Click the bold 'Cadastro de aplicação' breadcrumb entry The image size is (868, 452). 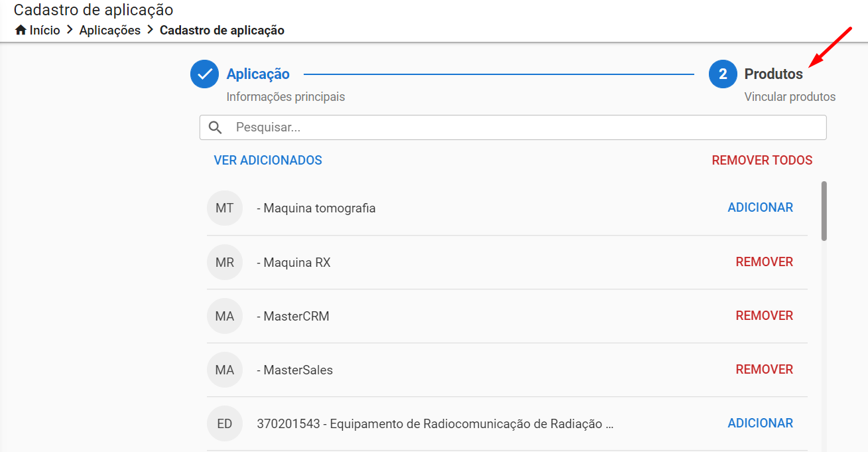click(222, 31)
